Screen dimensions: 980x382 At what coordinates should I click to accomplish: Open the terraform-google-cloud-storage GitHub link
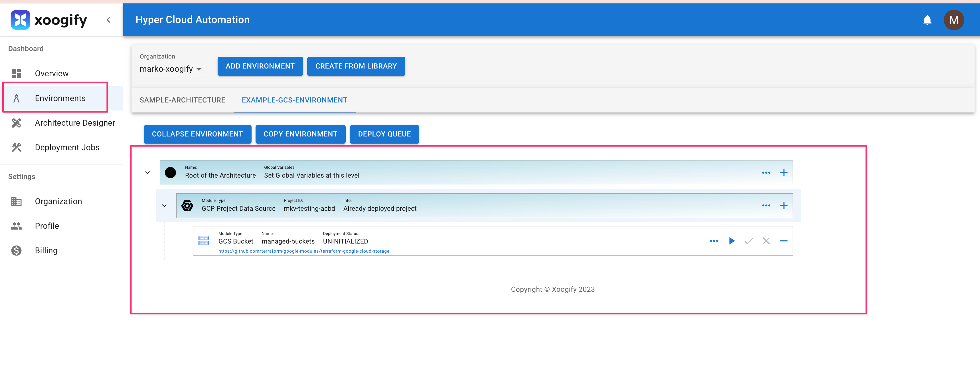pos(303,251)
